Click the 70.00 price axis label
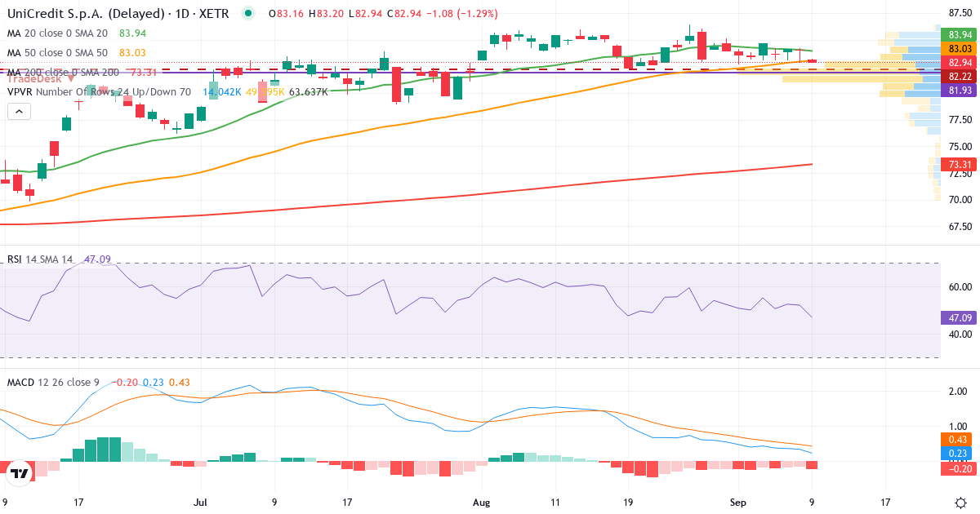Viewport: 980px width, 514px height. pos(960,200)
